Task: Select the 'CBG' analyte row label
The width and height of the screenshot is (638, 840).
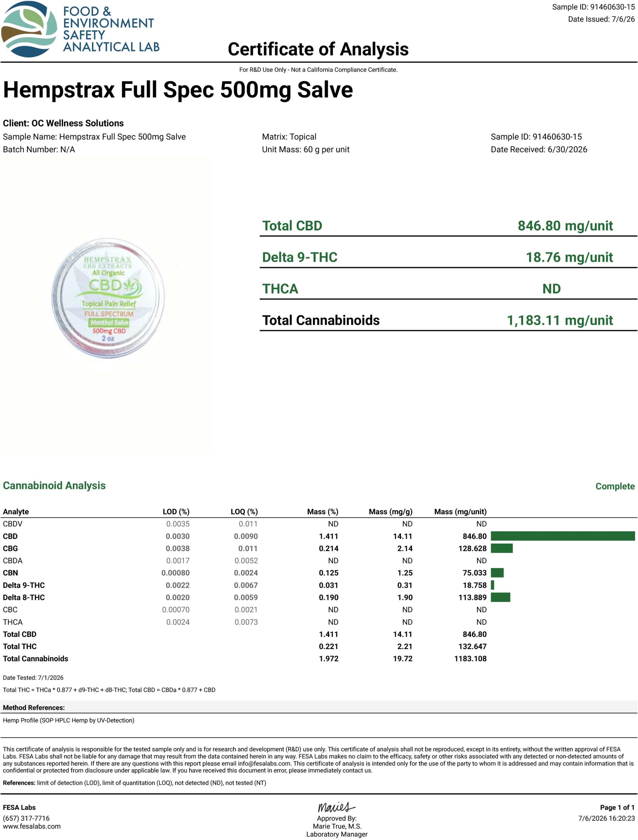Action: [10, 549]
